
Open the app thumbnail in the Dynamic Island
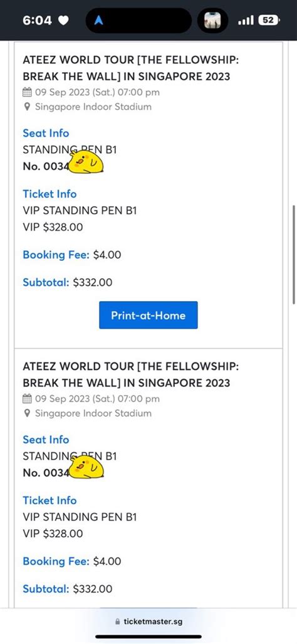pyautogui.click(x=212, y=20)
